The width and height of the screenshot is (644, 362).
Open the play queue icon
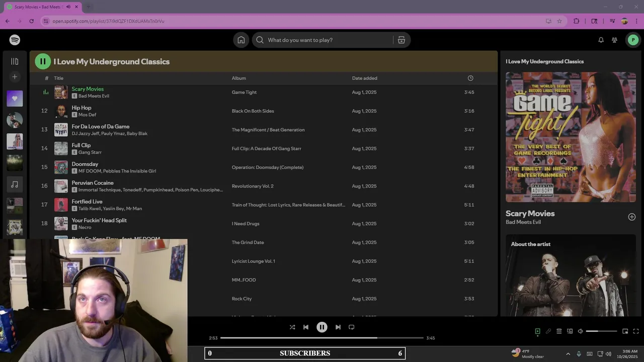559,331
